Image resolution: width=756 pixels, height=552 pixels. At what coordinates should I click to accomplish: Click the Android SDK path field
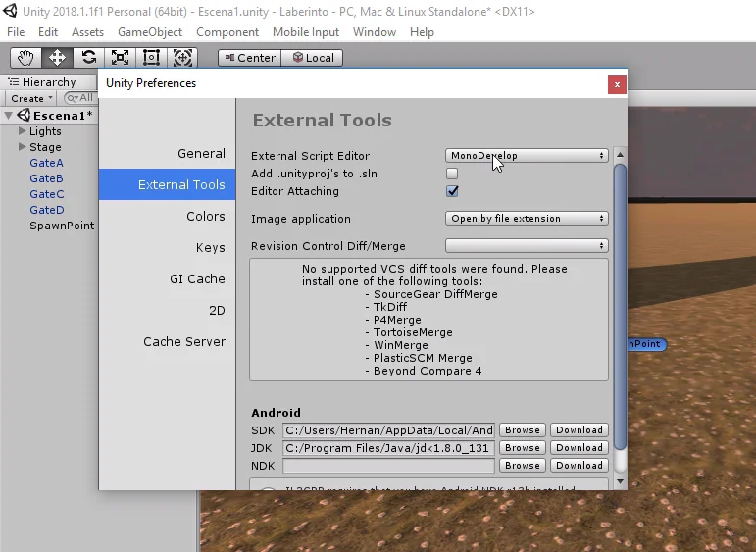(388, 430)
